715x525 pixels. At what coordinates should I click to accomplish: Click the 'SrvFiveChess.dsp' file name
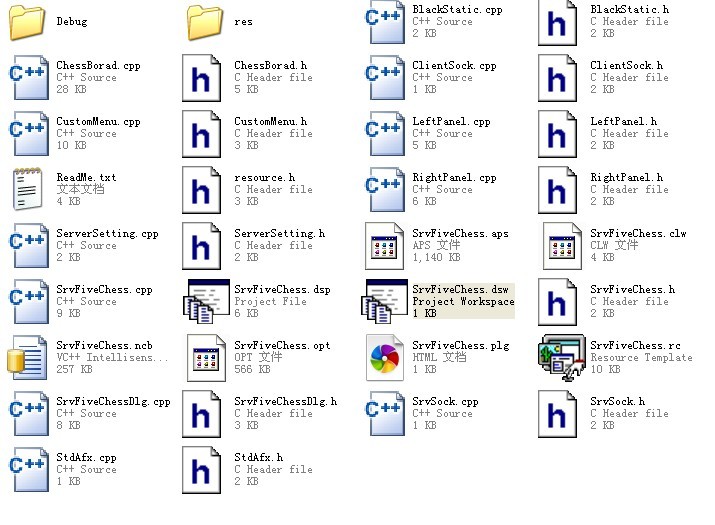pos(282,290)
